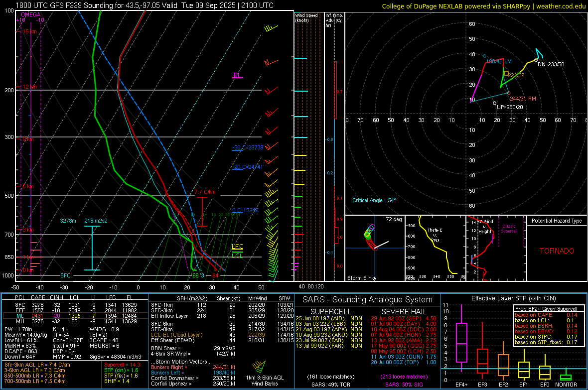
Task: Select the UP=250/20 hodograph label
Action: (510, 107)
